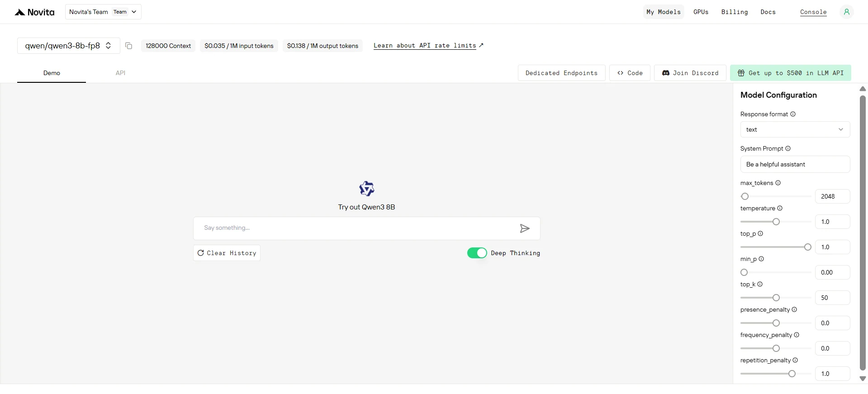Screen dimensions: 868x394
Task: Click the temperature value field
Action: coord(833,222)
